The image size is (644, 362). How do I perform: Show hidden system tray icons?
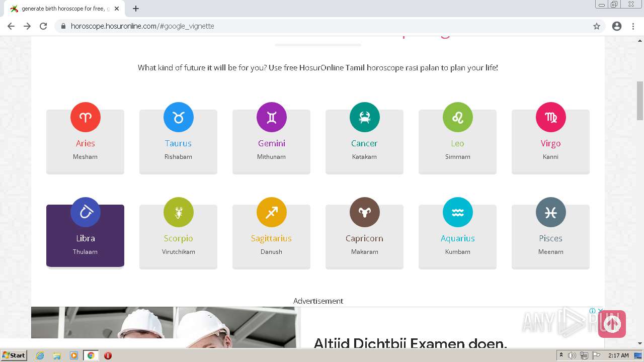pos(561,355)
